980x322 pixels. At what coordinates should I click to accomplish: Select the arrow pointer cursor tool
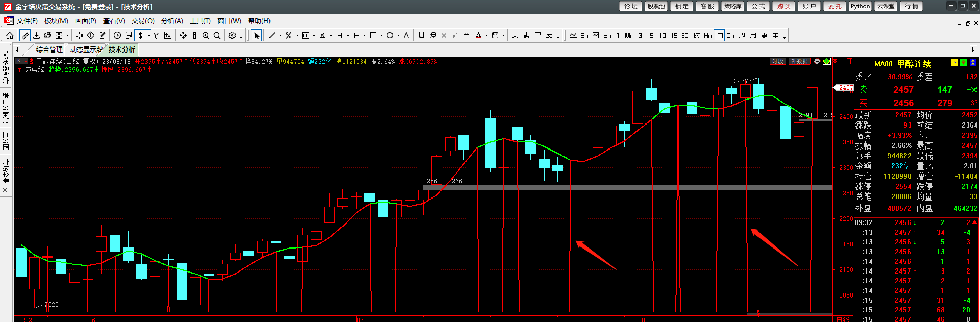(256, 35)
